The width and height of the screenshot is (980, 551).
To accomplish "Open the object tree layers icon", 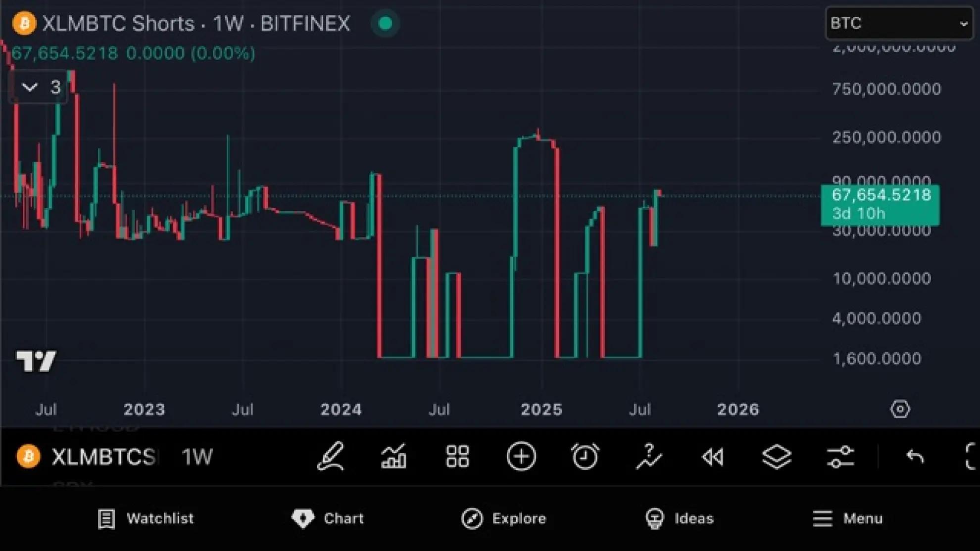I will pyautogui.click(x=776, y=456).
